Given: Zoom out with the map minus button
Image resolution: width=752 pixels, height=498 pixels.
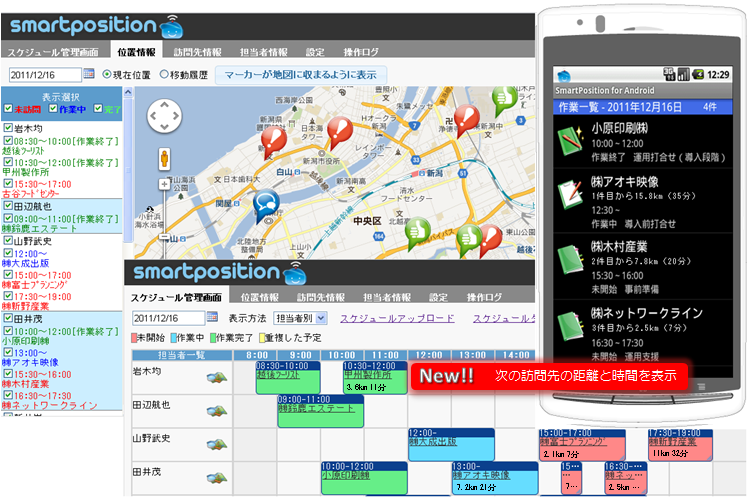Looking at the screenshot, I should coord(164,237).
